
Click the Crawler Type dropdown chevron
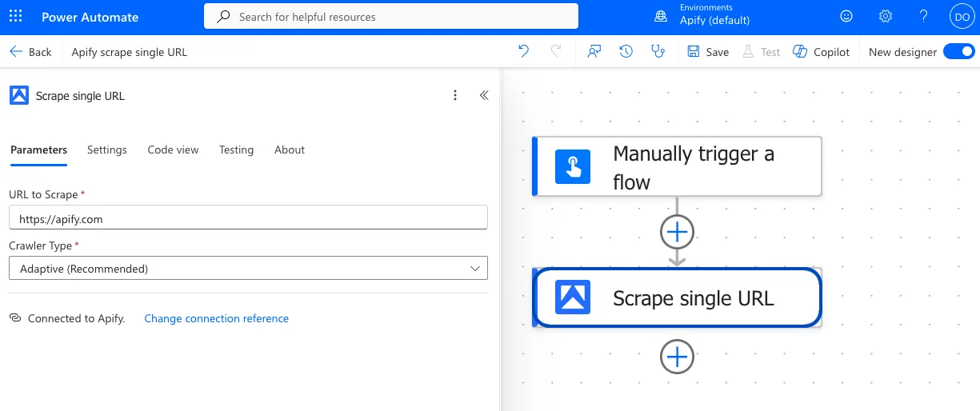click(x=475, y=269)
